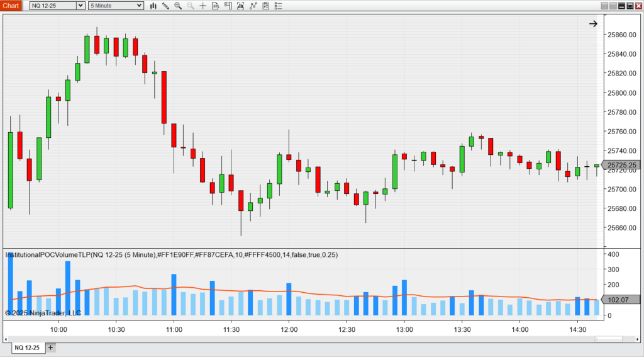The width and height of the screenshot is (644, 357).
Task: Open the chart properties list icon
Action: point(279,6)
